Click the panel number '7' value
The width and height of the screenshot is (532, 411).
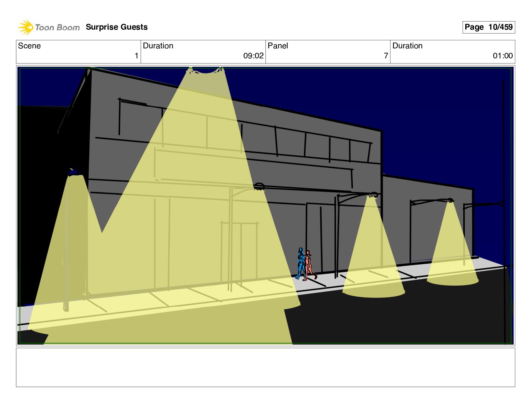pyautogui.click(x=386, y=56)
